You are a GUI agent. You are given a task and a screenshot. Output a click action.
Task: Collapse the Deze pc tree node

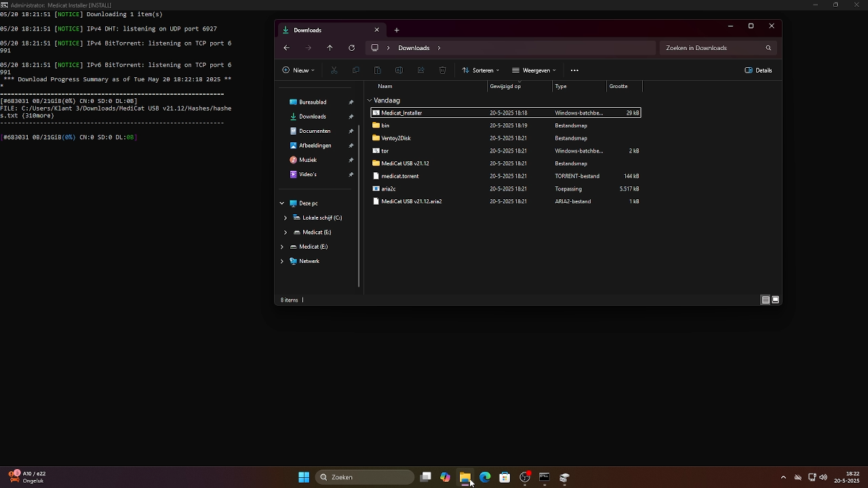tap(282, 203)
